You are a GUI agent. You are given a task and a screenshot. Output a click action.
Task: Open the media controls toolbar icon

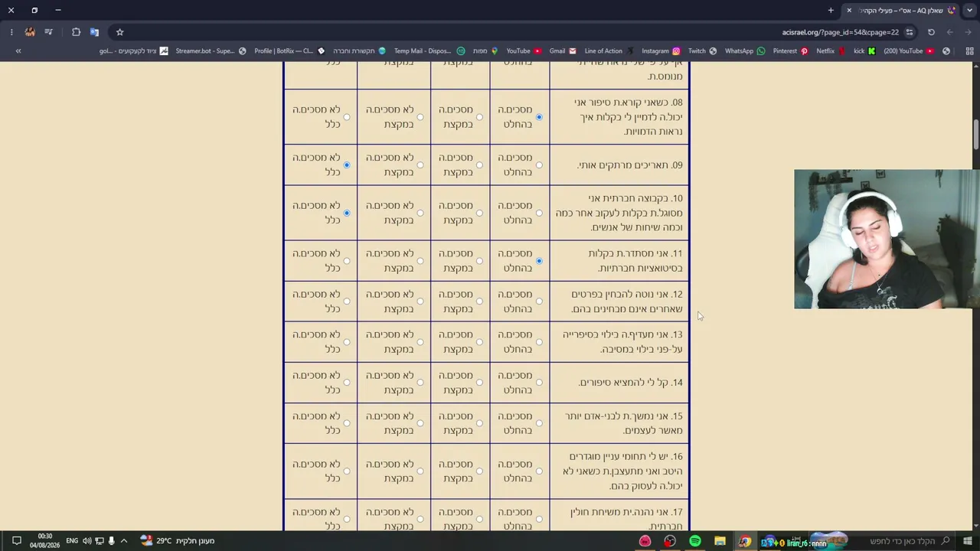click(x=48, y=32)
